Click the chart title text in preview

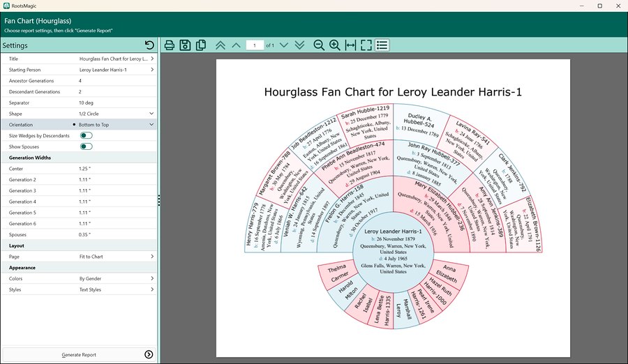tap(393, 92)
